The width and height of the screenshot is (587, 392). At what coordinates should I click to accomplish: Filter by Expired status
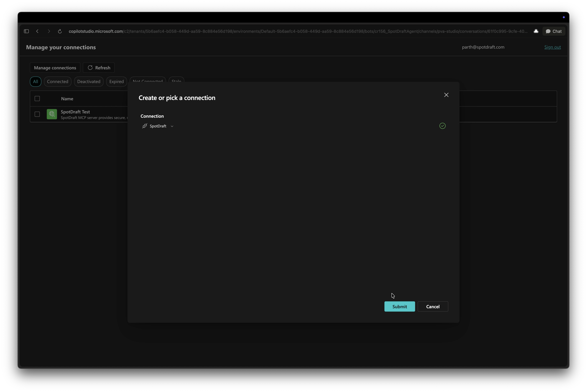coord(116,81)
